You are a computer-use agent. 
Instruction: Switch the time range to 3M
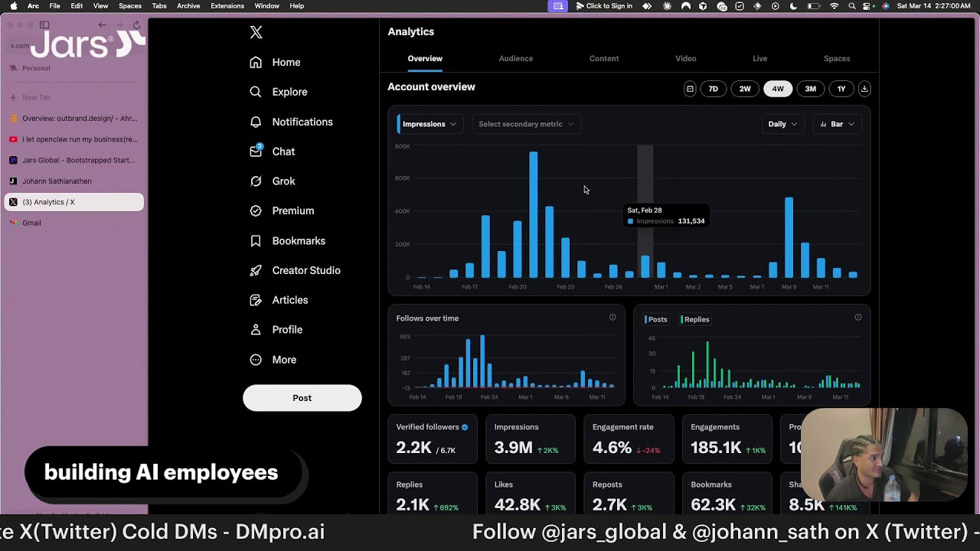(x=810, y=89)
